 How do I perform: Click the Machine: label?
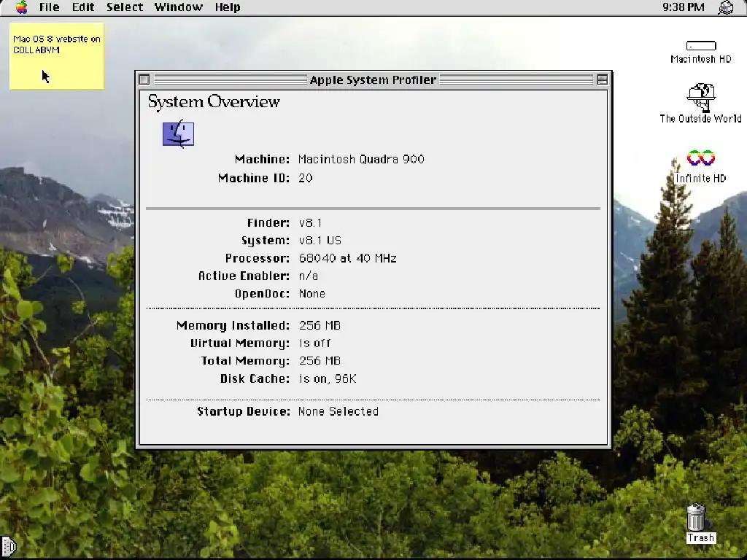click(262, 159)
